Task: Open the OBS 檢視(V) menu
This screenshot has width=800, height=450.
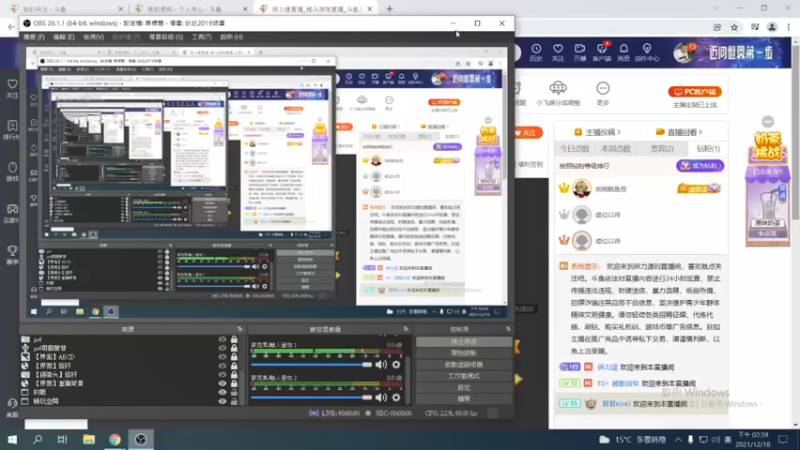Action: [x=93, y=37]
